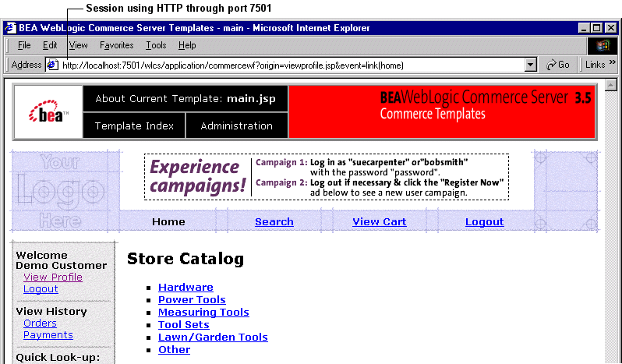Click the Welcome Demo Customer text
This screenshot has width=622, height=364.
(61, 260)
